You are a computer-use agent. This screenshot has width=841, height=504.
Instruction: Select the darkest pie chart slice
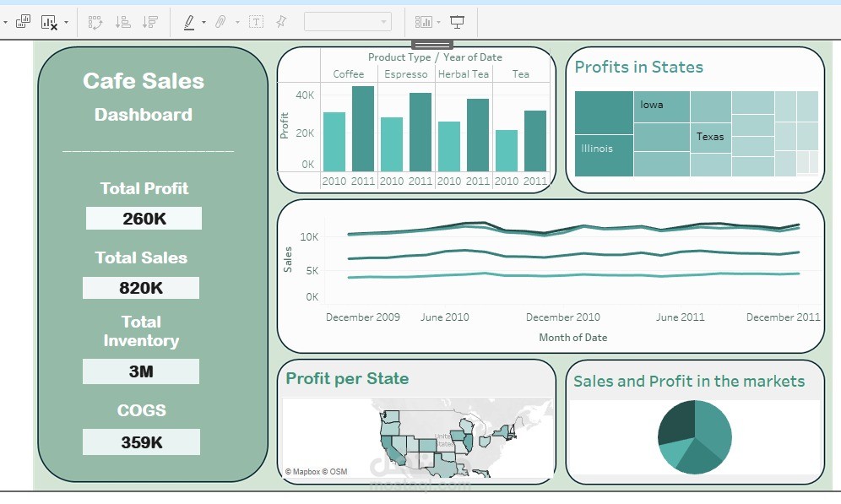(x=677, y=421)
